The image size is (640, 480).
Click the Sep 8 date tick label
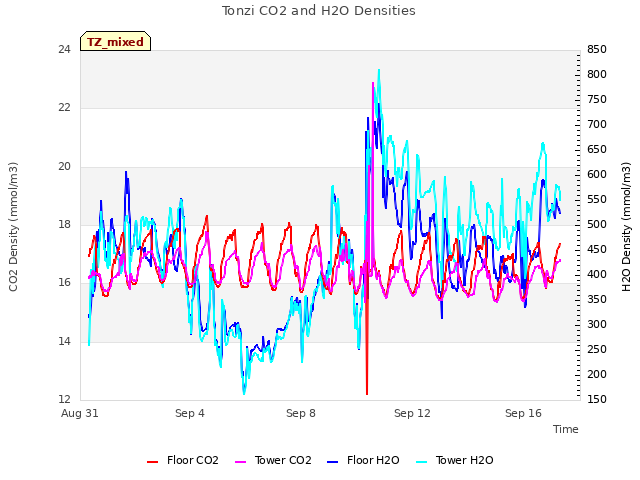[x=301, y=413]
